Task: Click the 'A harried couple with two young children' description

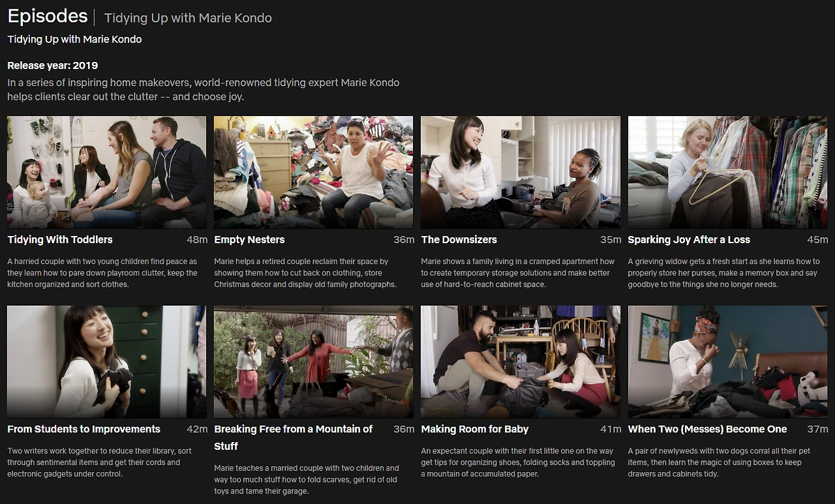Action: tap(102, 273)
